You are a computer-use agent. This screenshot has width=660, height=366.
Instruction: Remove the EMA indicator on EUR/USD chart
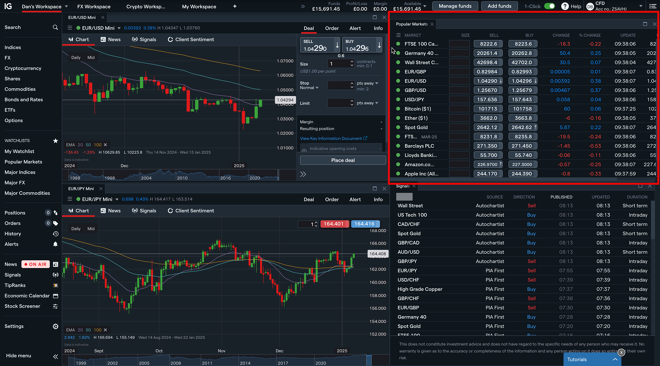(105, 145)
